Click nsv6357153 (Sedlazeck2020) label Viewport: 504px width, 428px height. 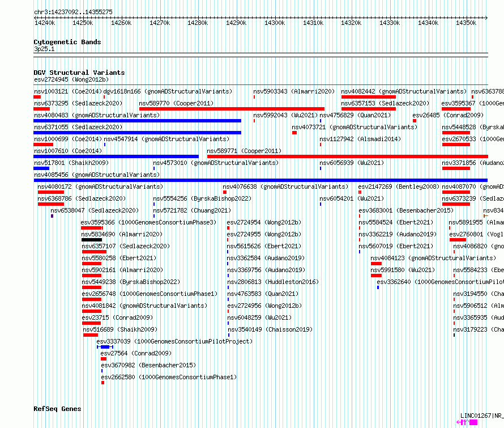[x=385, y=103]
